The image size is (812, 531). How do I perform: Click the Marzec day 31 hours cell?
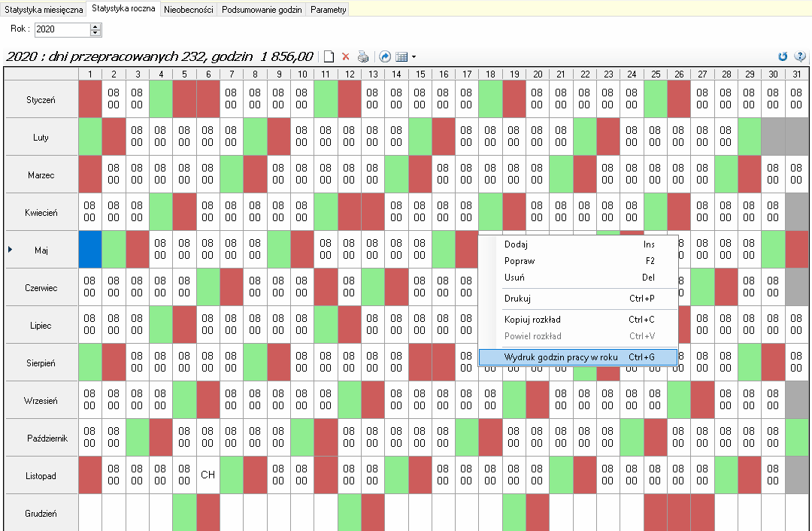click(x=797, y=174)
